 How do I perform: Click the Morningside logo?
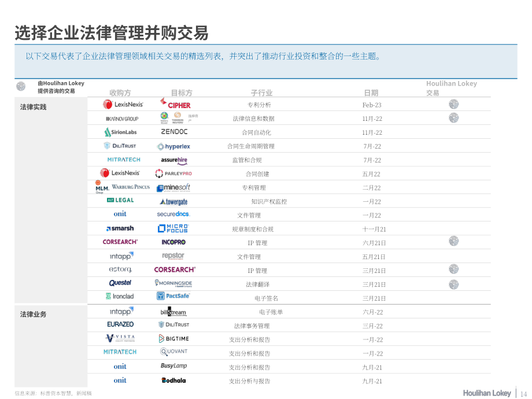[x=173, y=283]
